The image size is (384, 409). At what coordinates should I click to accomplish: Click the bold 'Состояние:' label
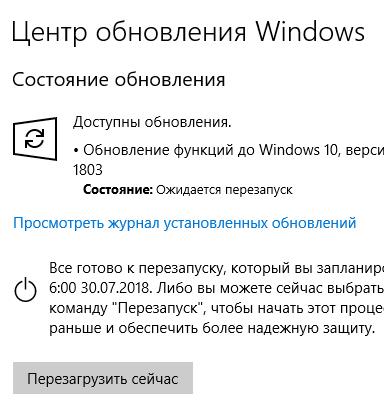(118, 190)
